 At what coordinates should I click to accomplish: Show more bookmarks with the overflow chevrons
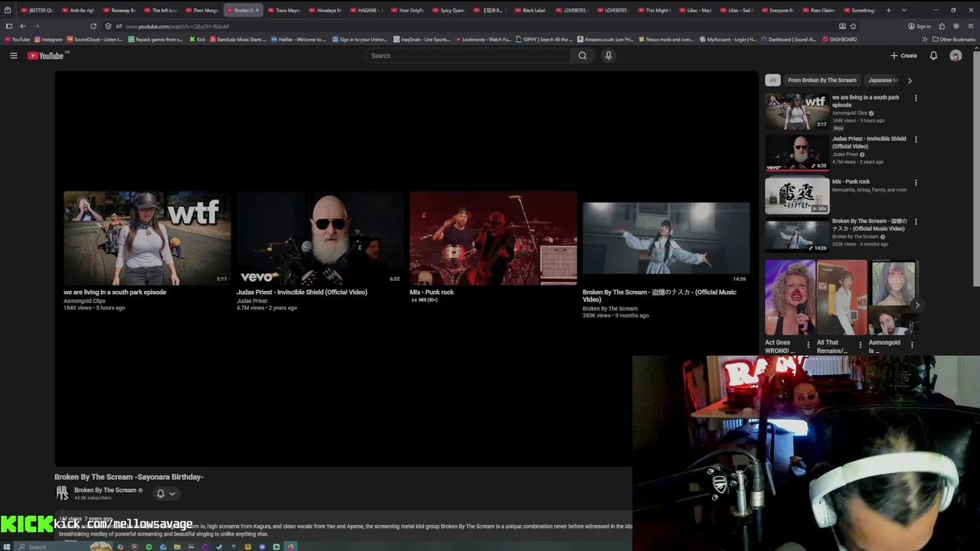point(924,39)
